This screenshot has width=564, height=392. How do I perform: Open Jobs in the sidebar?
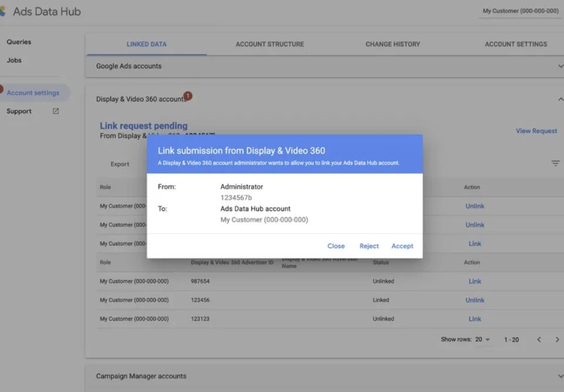pyautogui.click(x=14, y=60)
